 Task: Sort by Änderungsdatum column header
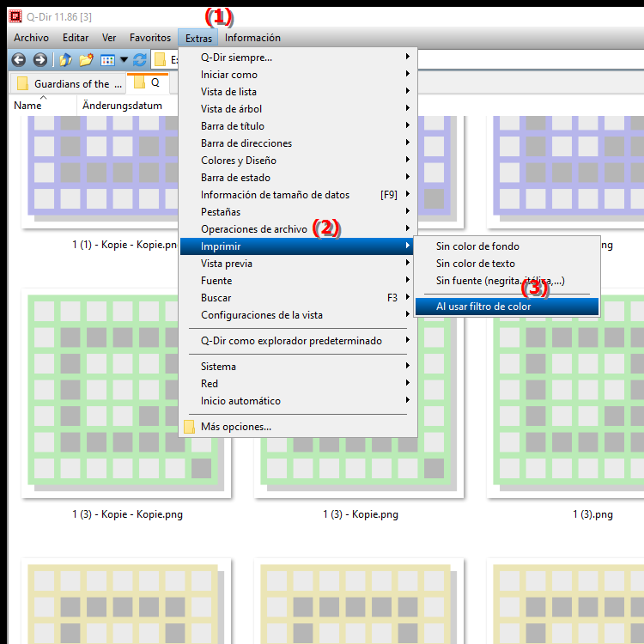click(x=122, y=106)
